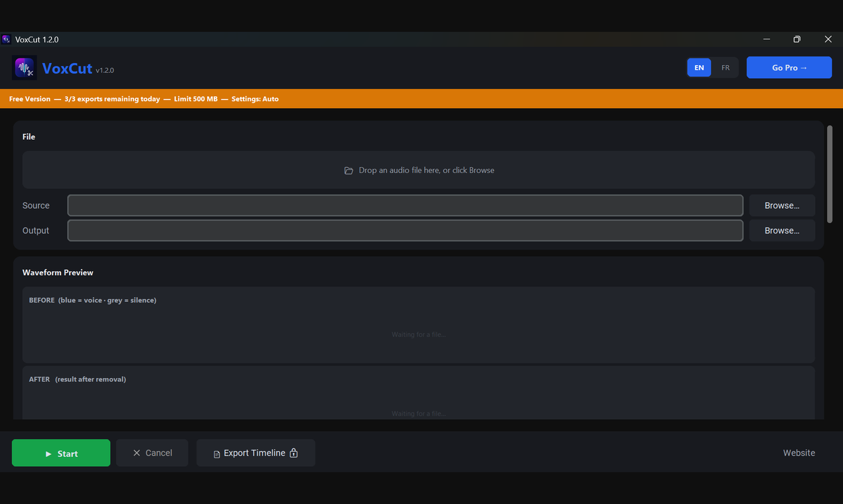Viewport: 843px width, 504px height.
Task: Click the VoxCut title bar app icon
Action: click(x=6, y=39)
